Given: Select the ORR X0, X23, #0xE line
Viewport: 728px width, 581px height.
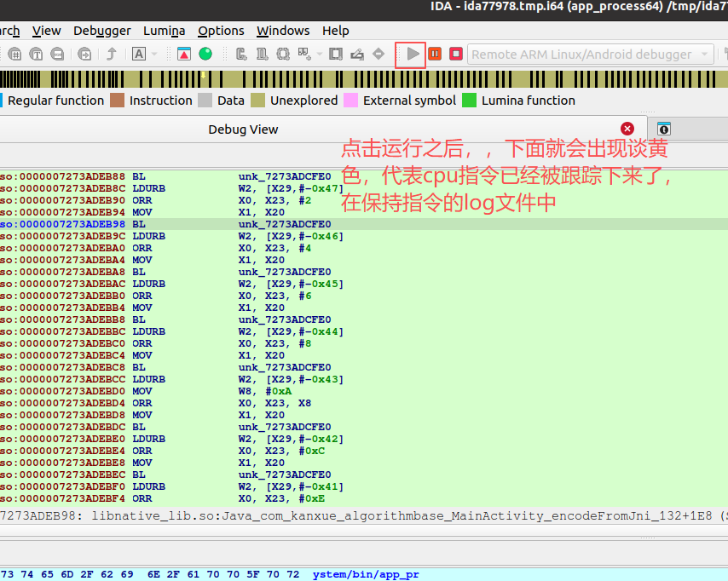Looking at the screenshot, I should click(364, 499).
